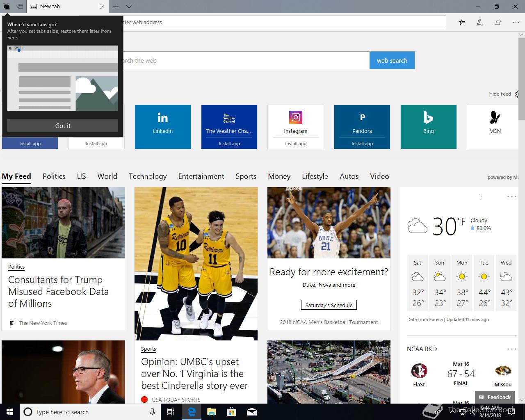Click Saturday's Schedule button
The height and width of the screenshot is (420, 525).
[x=329, y=305]
